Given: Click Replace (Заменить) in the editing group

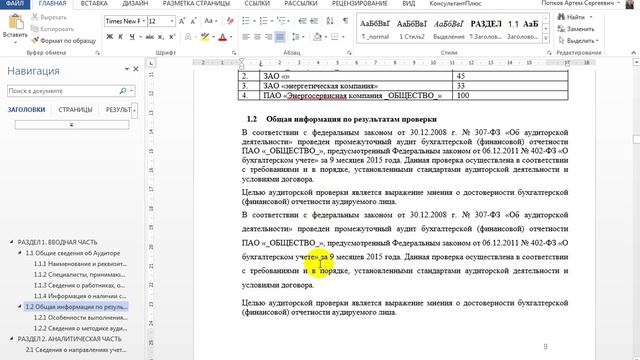Looking at the screenshot, I should click(x=576, y=29).
